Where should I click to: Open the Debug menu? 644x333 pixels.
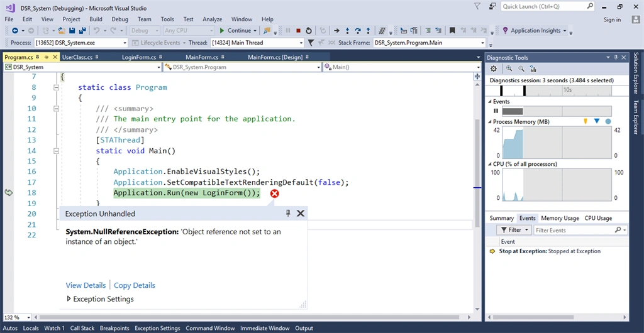pos(120,19)
